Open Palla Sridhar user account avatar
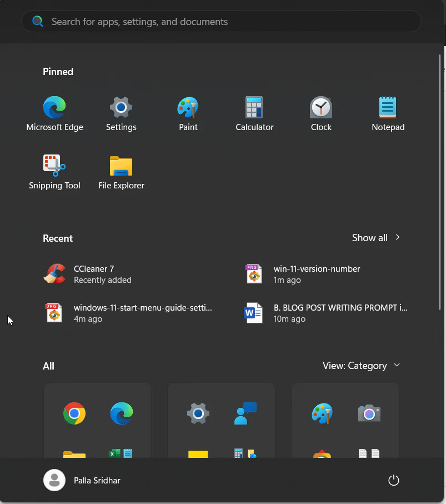Viewport: 446px width, 504px height. 54,480
